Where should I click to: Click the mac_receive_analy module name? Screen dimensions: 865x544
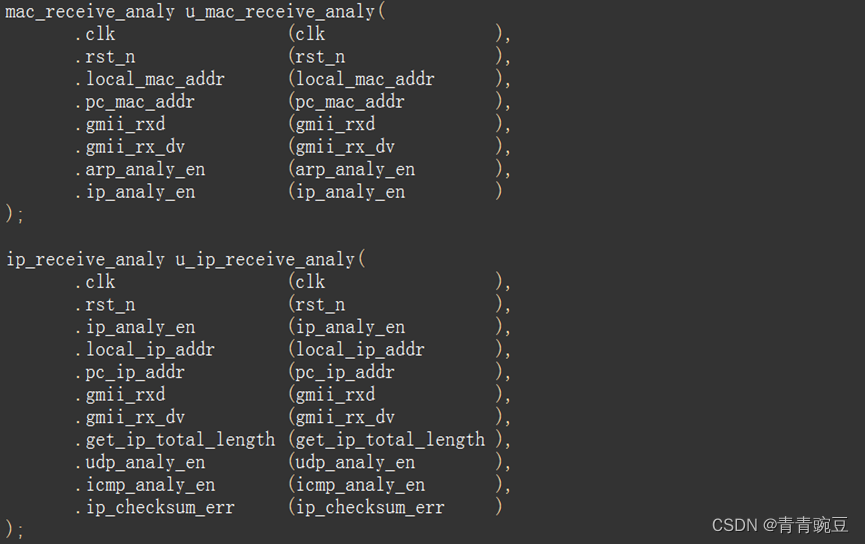point(90,12)
